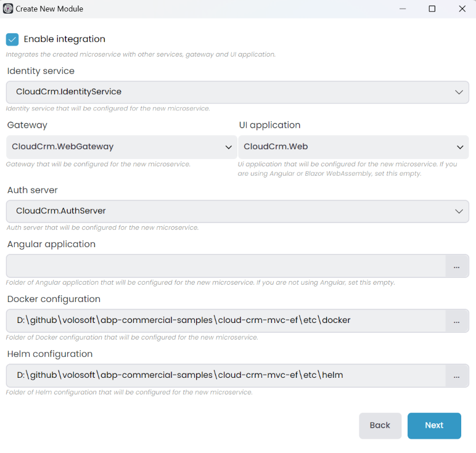This screenshot has width=476, height=453.
Task: Open the UI application dropdown
Action: pos(460,147)
